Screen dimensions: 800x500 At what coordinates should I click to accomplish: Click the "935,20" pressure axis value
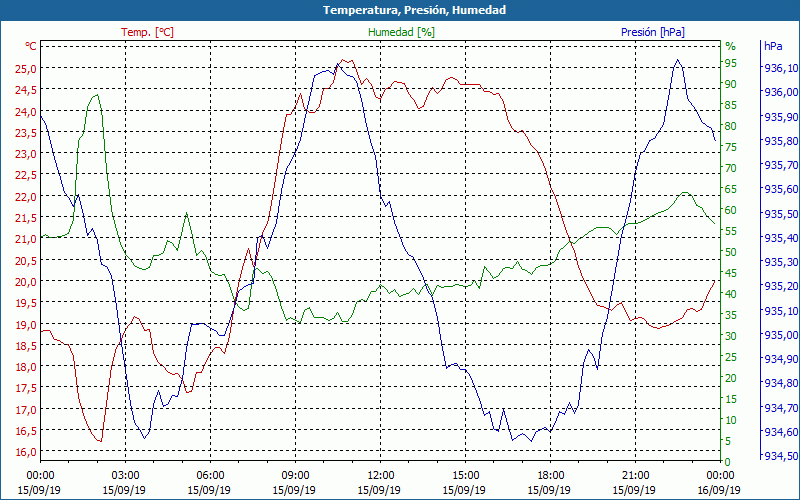(781, 286)
